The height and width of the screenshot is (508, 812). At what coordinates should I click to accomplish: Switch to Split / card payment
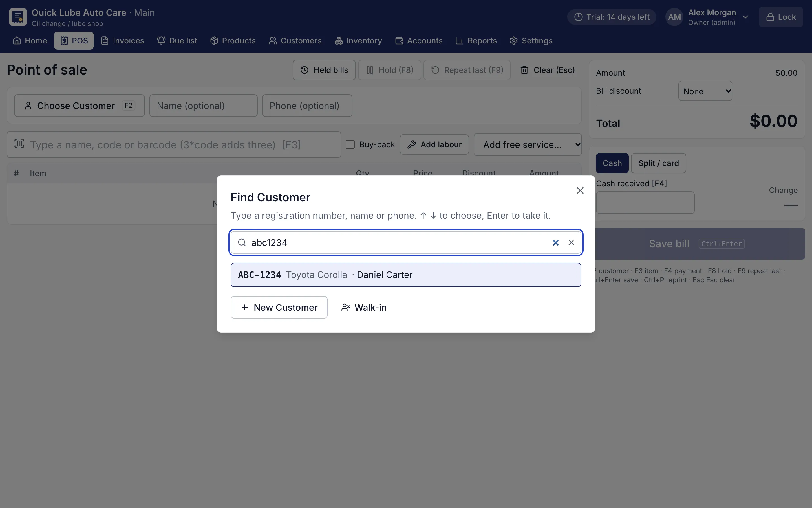(x=658, y=163)
